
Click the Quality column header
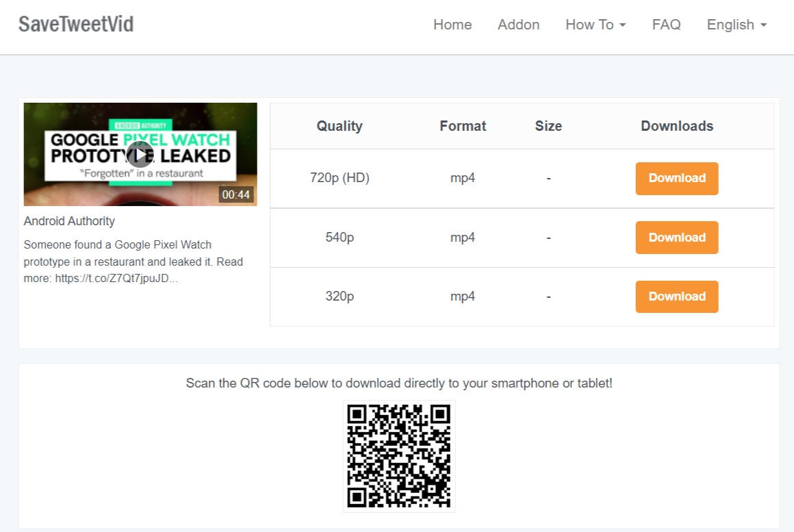(340, 126)
